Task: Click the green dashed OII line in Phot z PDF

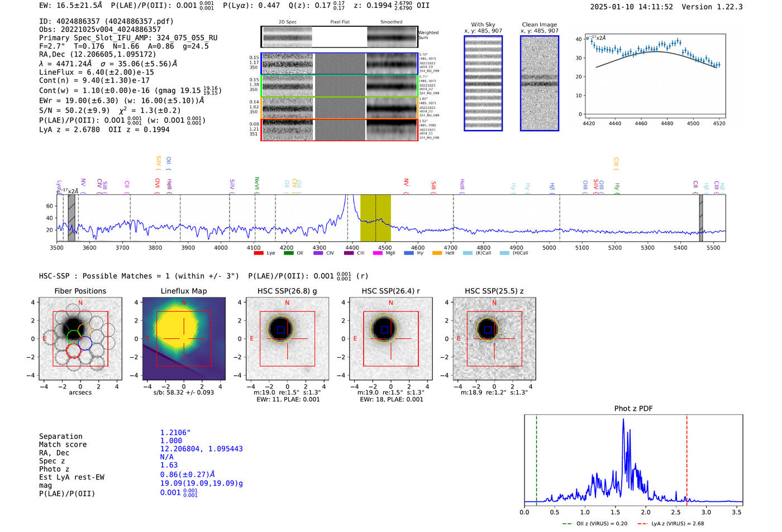Action: [536, 461]
